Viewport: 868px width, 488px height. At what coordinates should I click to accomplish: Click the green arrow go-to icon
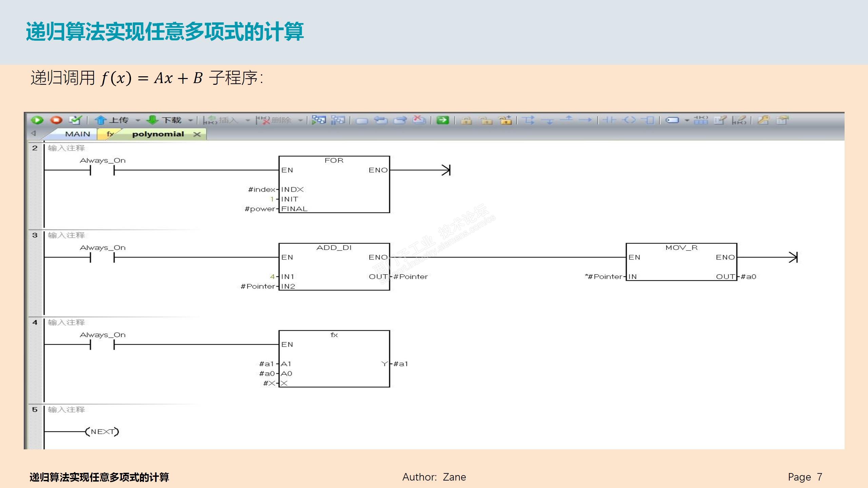pos(442,120)
